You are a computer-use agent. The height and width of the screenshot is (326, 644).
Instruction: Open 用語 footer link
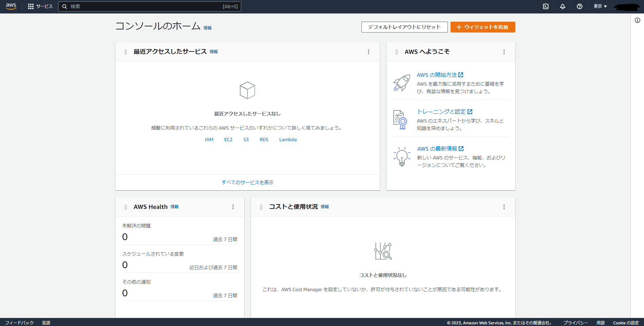point(601,323)
